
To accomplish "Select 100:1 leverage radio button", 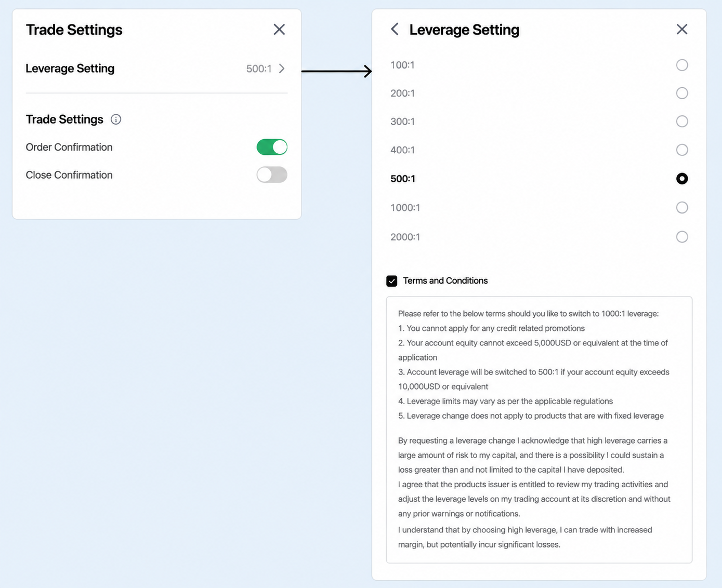I will (682, 65).
